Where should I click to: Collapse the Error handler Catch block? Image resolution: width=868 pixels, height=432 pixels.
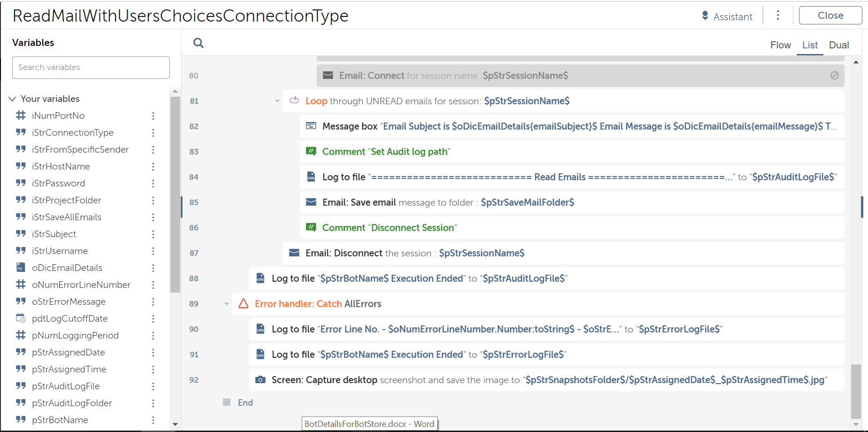(x=227, y=304)
